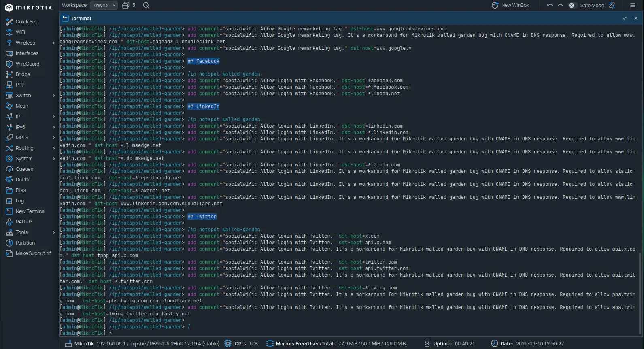644x349 pixels.
Task: Expand the Wireless submenu arrow
Action: 54,43
